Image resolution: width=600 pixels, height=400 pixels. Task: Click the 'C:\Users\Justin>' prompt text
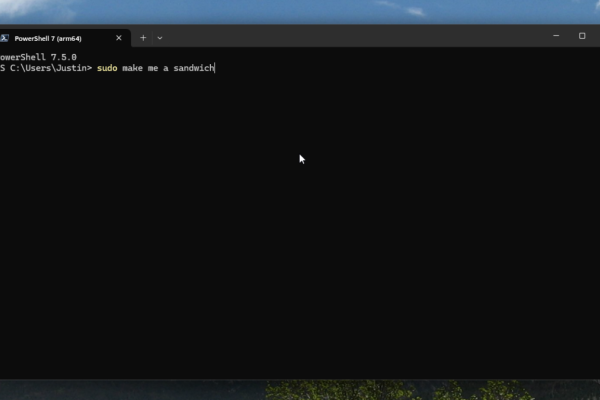click(x=51, y=68)
